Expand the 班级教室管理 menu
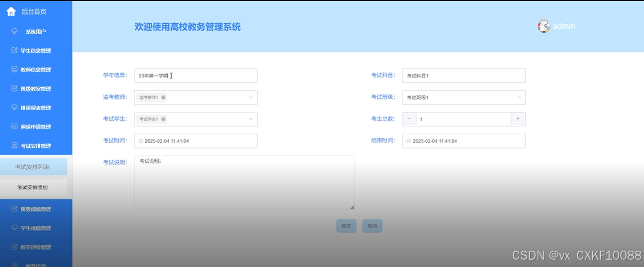The height and width of the screenshot is (267, 644). click(x=36, y=89)
